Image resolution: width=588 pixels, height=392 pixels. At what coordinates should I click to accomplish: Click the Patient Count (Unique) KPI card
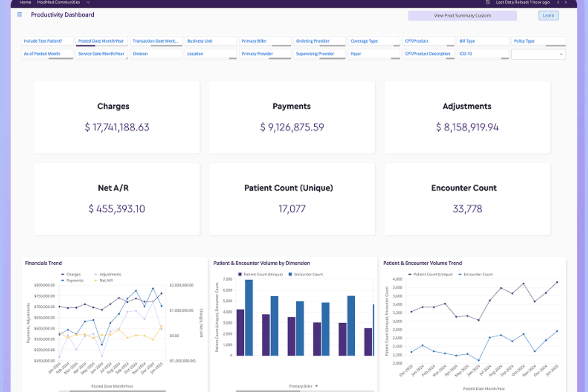[292, 199]
